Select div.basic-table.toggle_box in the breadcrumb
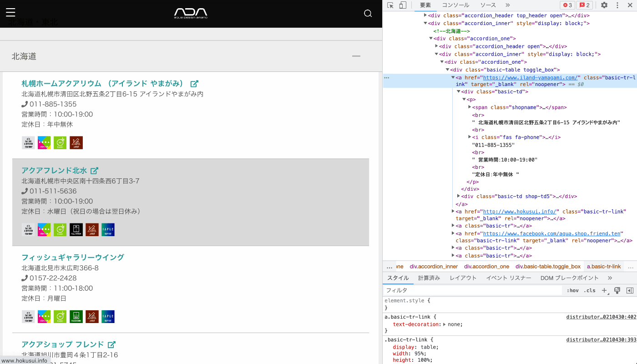Viewport: 637px width, 364px height. click(548, 267)
